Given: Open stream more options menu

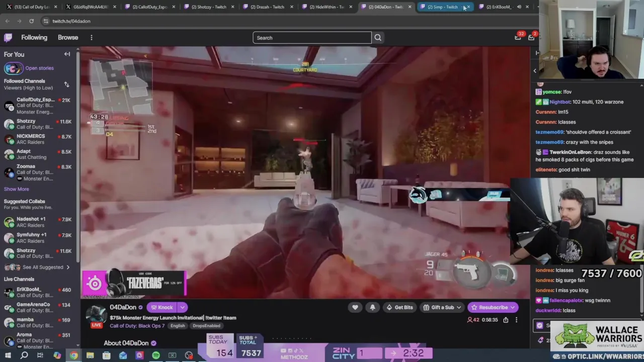Looking at the screenshot, I should point(516,320).
